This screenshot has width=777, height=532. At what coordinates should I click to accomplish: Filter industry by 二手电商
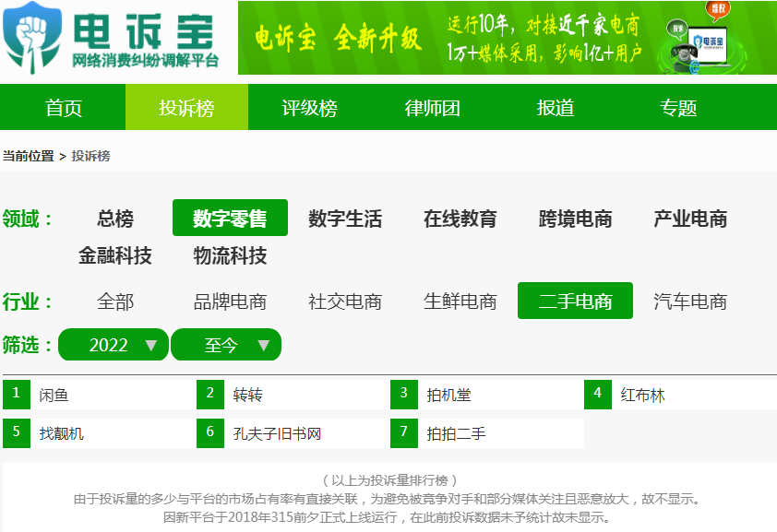click(x=575, y=301)
